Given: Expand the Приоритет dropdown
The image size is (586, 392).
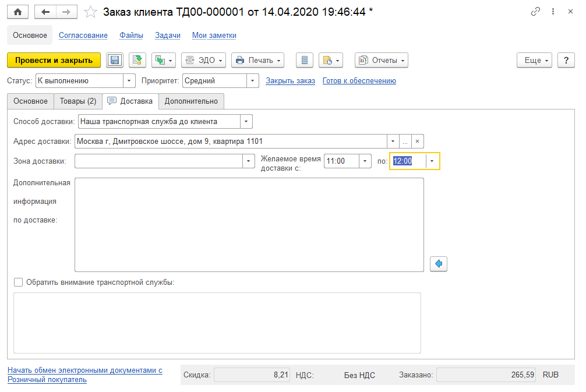Looking at the screenshot, I should (252, 81).
